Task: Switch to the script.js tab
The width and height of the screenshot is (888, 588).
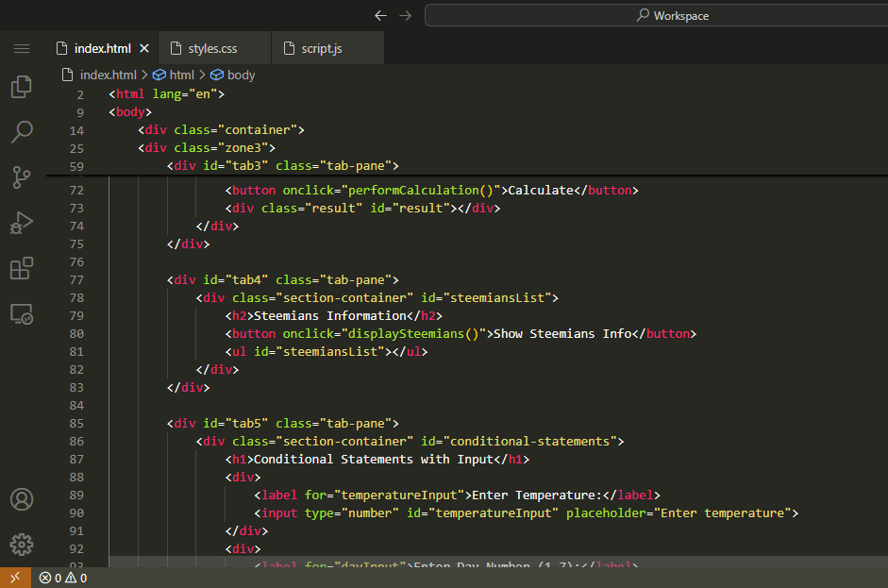Action: pos(322,48)
